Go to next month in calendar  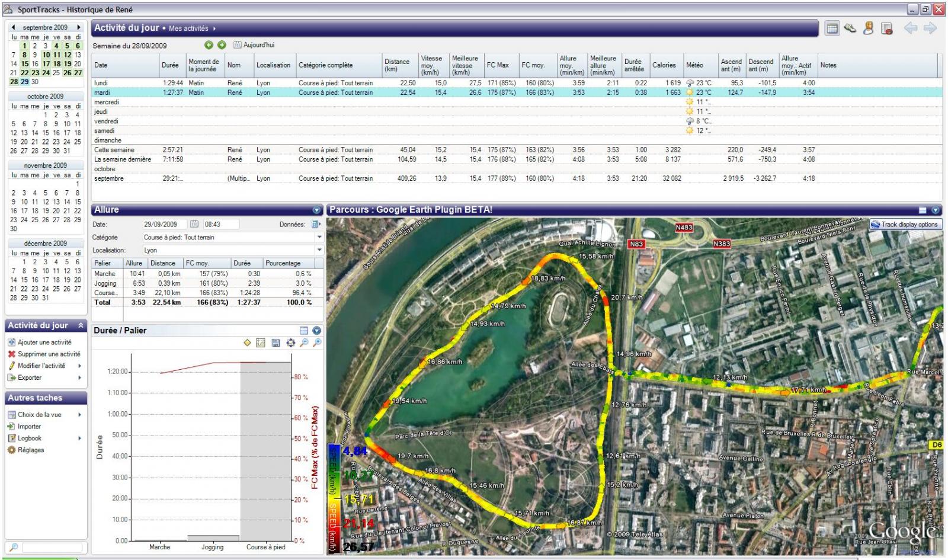pos(79,27)
